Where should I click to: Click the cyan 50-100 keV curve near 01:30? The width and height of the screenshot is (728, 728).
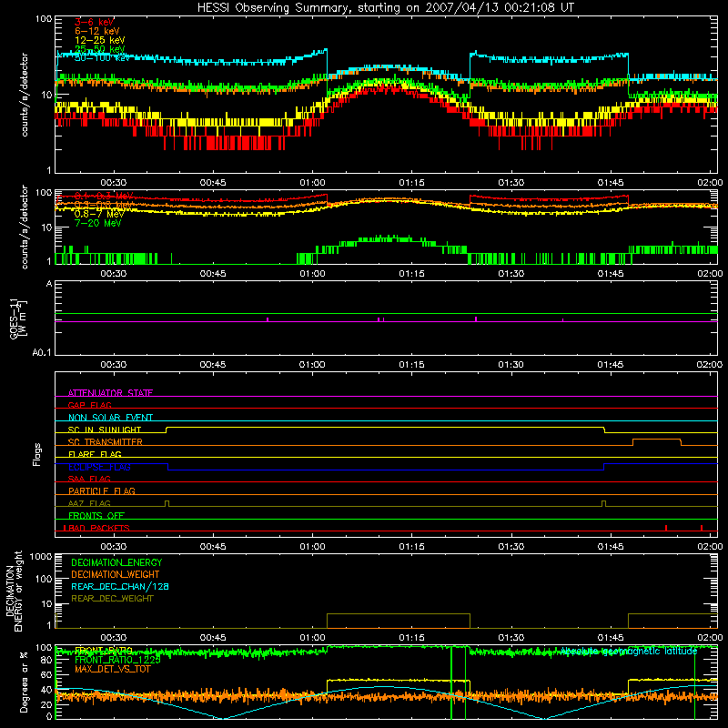511,59
